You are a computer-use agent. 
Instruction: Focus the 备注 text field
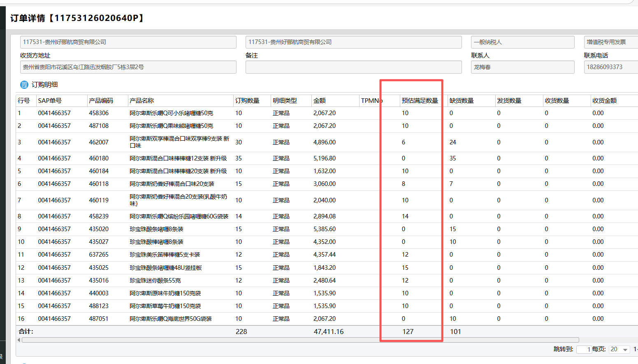click(x=353, y=67)
